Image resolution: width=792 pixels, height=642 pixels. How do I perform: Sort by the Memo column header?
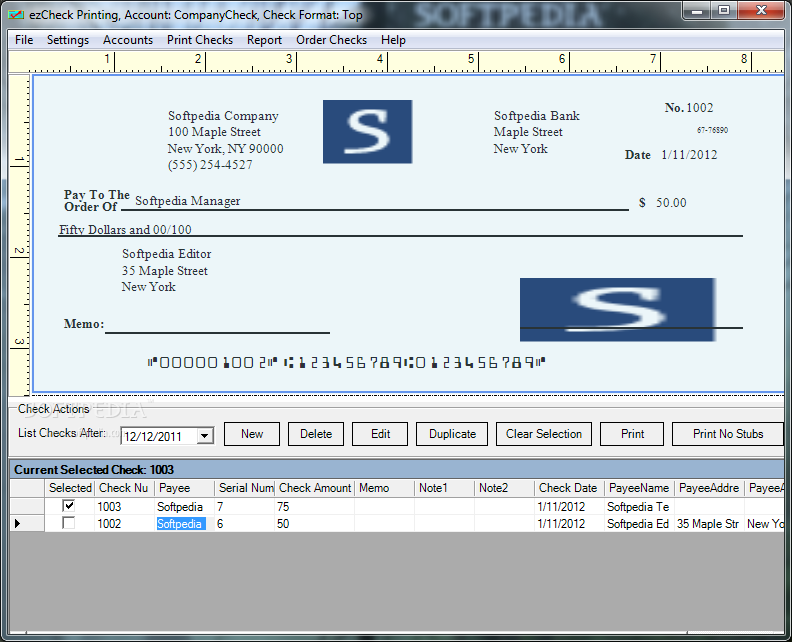[385, 488]
